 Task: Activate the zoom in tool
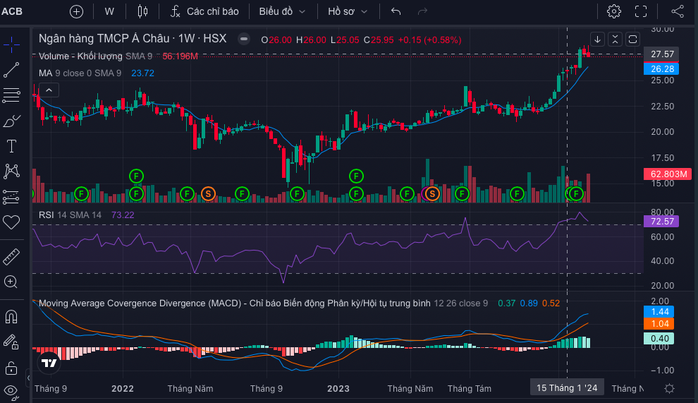pos(11,282)
